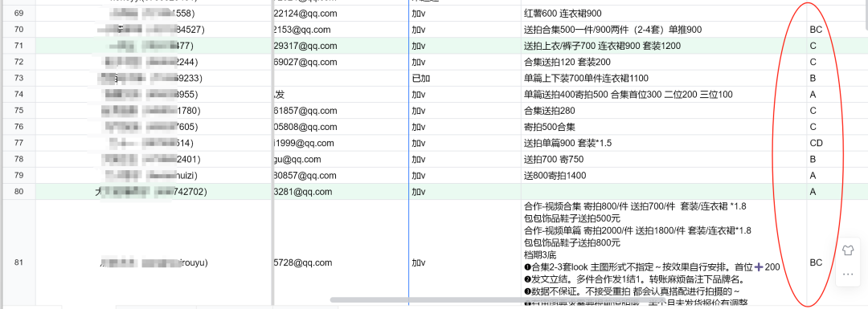The width and height of the screenshot is (868, 309).
Task: Select row header 72
Action: point(18,62)
